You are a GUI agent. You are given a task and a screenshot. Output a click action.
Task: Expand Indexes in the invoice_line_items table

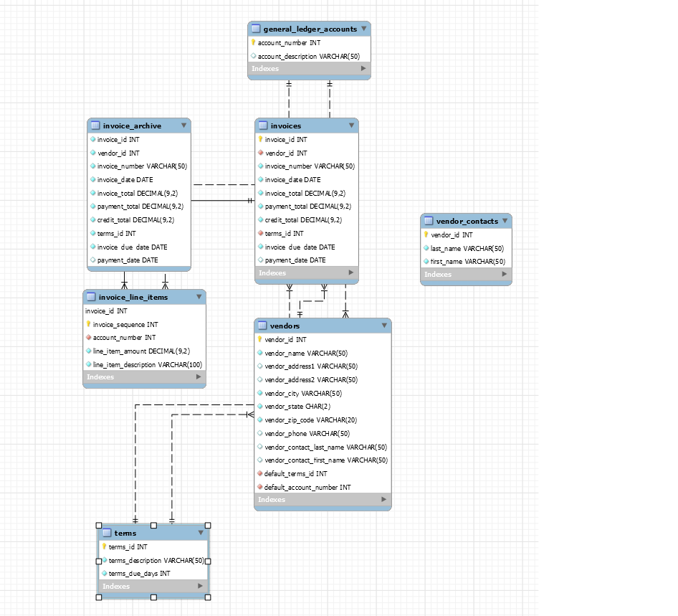(x=199, y=376)
